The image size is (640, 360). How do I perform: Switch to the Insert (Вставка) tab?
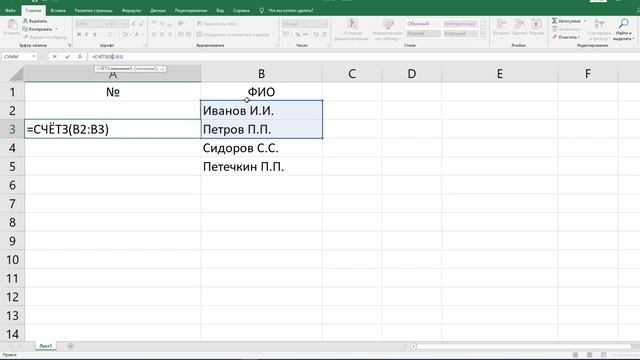pos(58,10)
